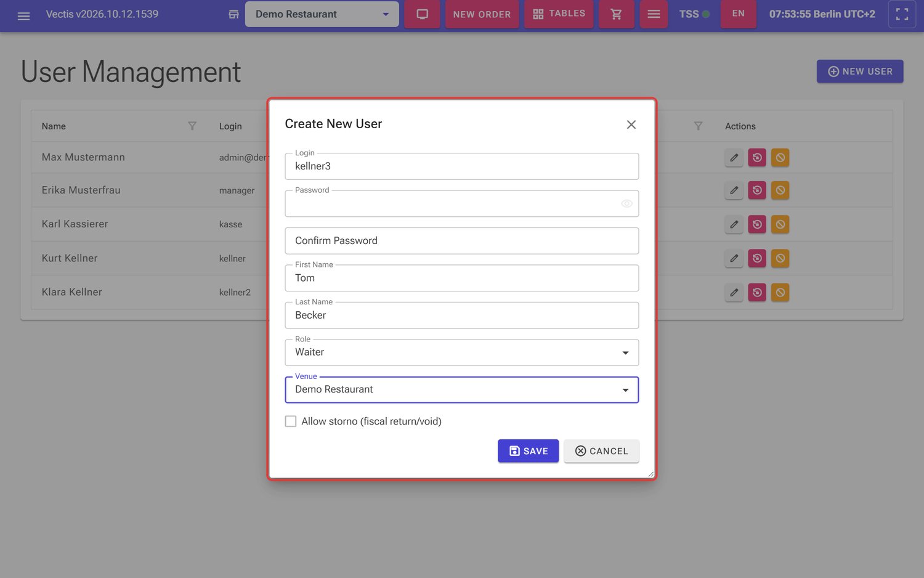This screenshot has height=578, width=924.
Task: Enable Allow storno checkbox
Action: point(291,421)
